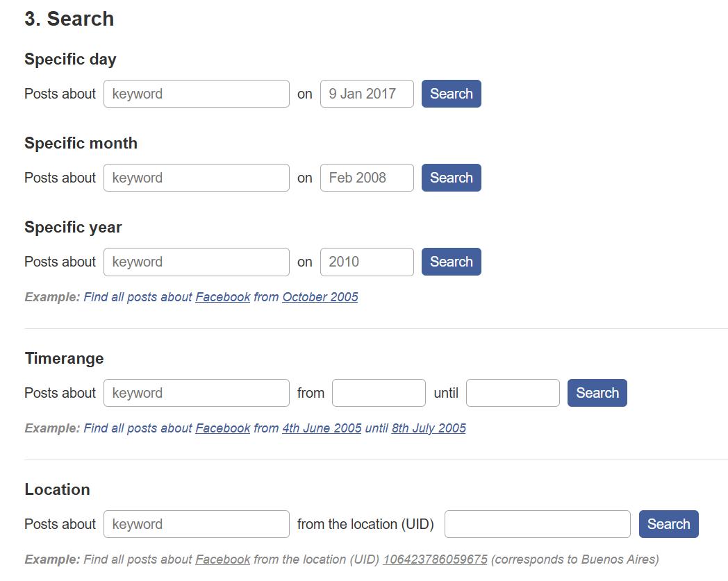Focus keyword field under Specific month
This screenshot has height=581, width=728.
(196, 178)
